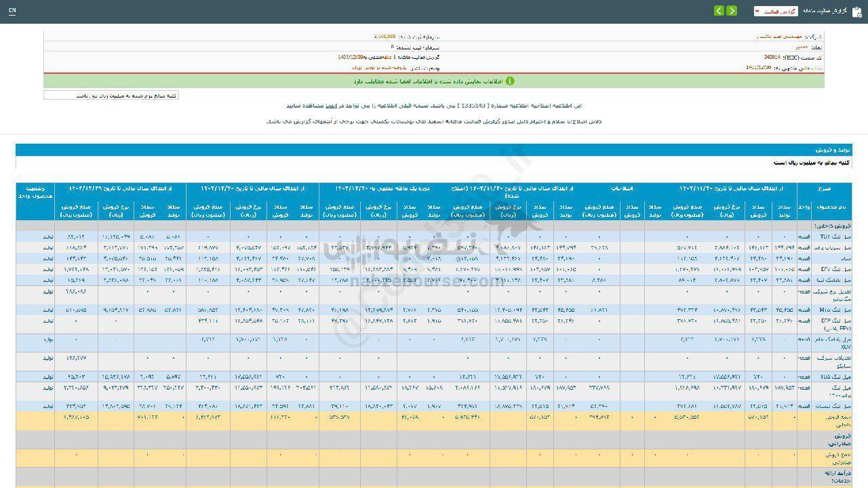
Task: Click the green info icon in confirmation bar
Action: click(x=510, y=81)
